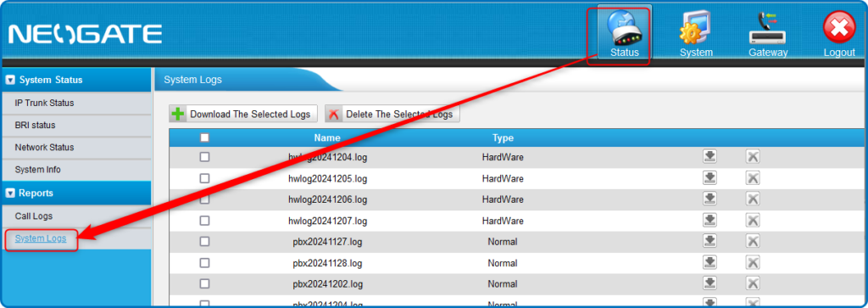
Task: Click Download The Selected Logs button
Action: point(243,114)
